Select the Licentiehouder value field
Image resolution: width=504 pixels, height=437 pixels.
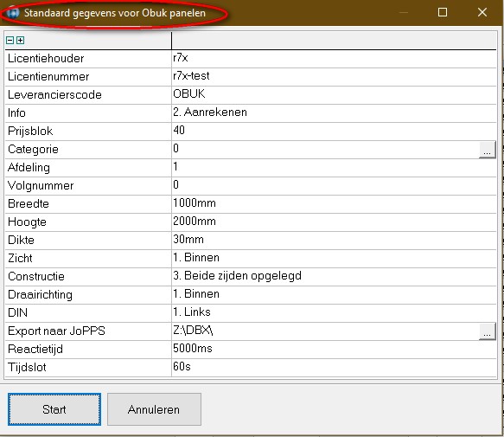tap(334, 58)
